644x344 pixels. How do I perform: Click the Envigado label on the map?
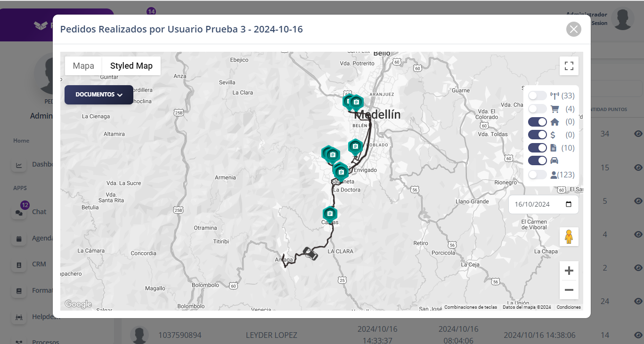(366, 170)
